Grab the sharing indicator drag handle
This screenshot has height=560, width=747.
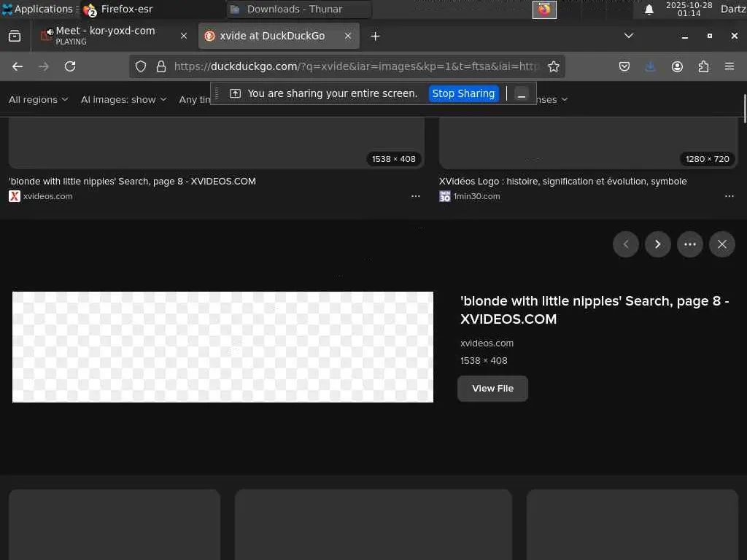[217, 94]
